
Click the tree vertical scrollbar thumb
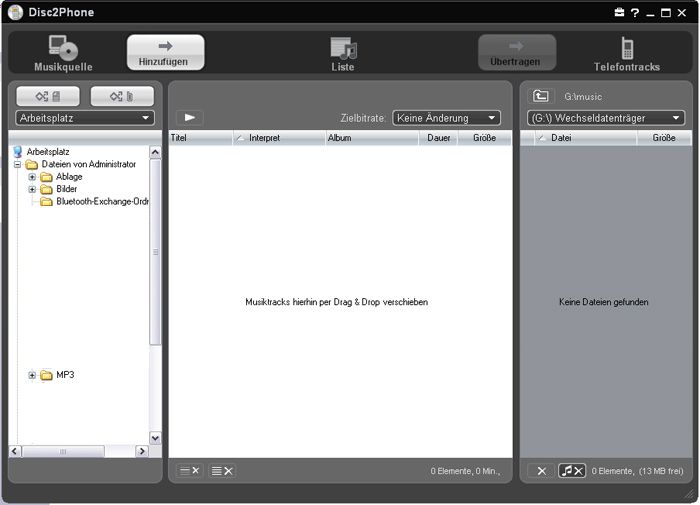click(x=155, y=252)
